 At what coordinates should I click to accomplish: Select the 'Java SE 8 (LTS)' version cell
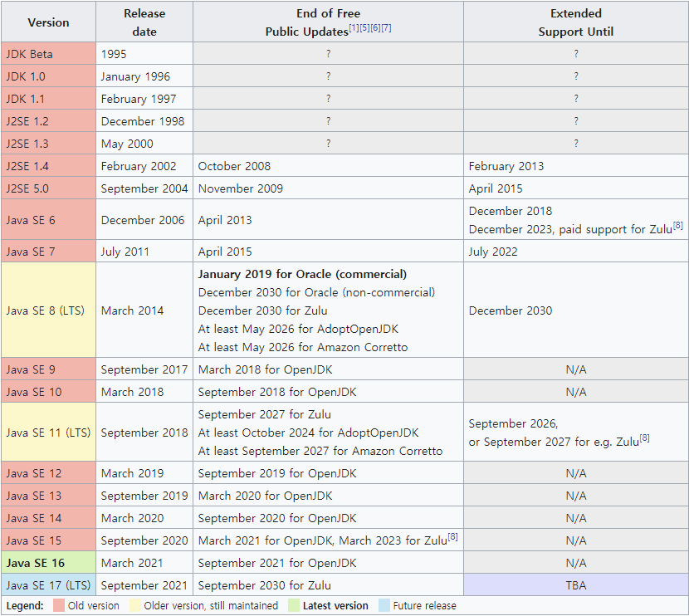tap(48, 310)
